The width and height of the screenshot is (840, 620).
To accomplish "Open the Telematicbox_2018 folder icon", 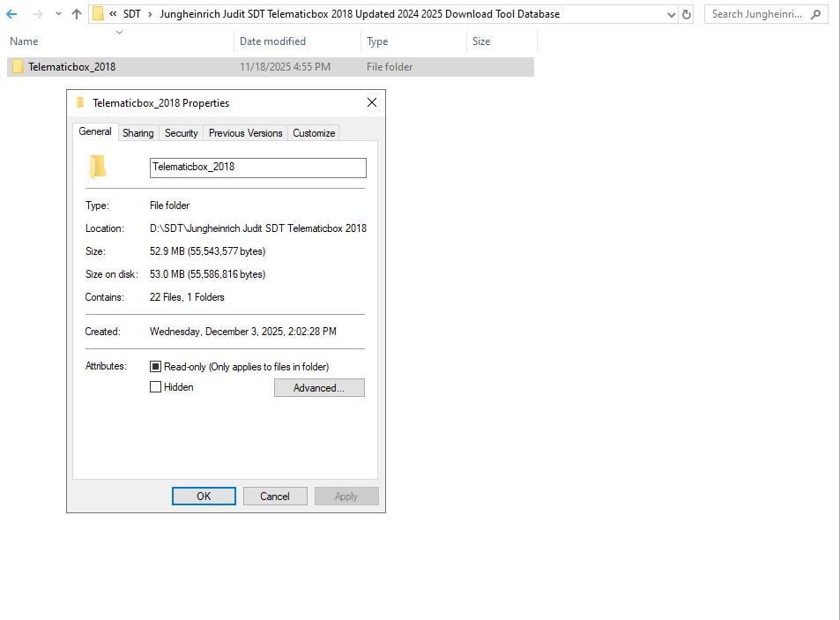I will click(x=16, y=66).
